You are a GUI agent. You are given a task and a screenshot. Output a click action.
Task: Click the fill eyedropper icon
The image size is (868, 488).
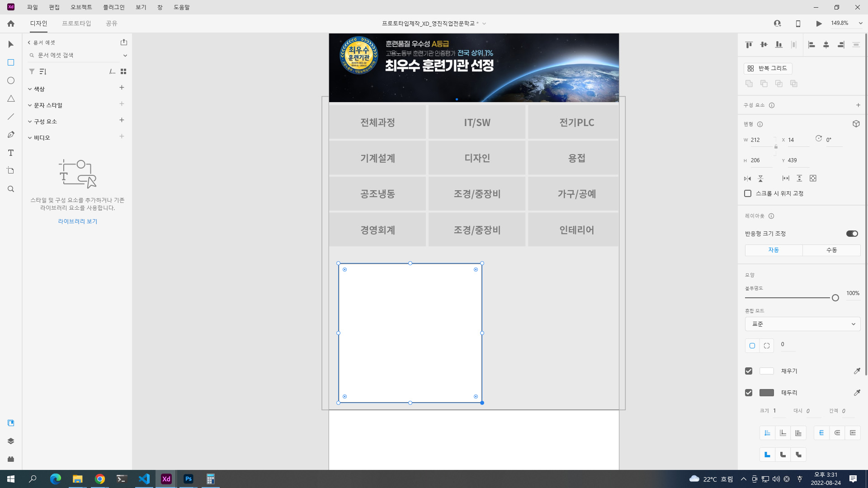pyautogui.click(x=857, y=371)
